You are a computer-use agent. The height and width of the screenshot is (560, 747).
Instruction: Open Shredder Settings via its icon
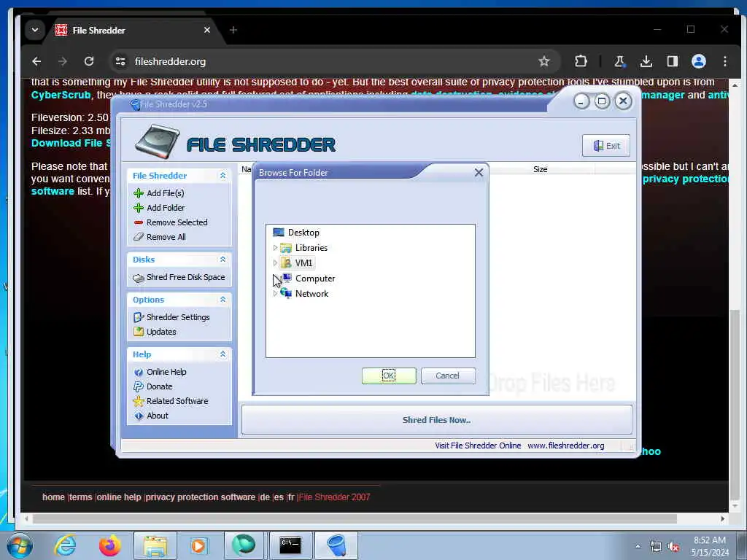pyautogui.click(x=139, y=317)
